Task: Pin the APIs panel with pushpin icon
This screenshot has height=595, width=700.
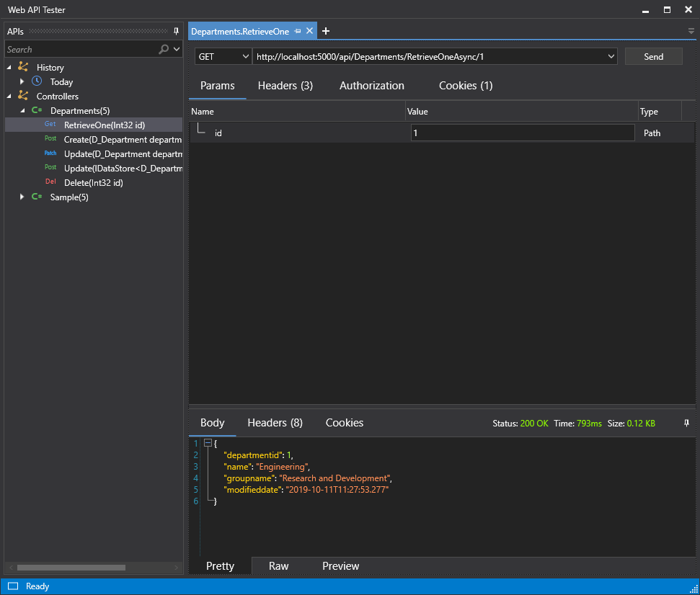Action: click(x=176, y=31)
